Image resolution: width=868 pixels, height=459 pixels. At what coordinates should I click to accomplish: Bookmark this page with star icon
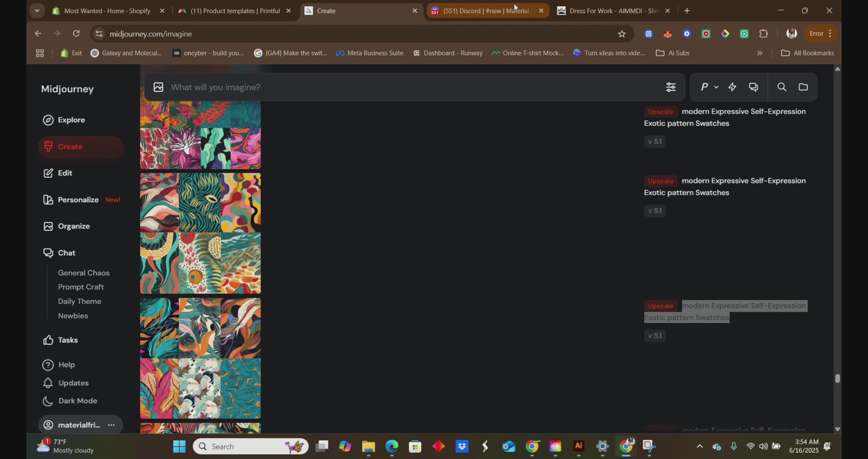[x=622, y=34]
